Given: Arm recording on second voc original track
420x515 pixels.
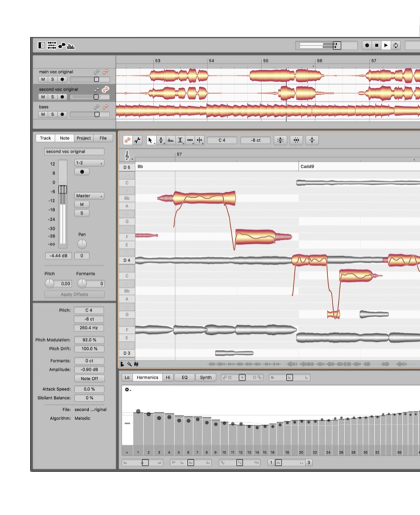Looking at the screenshot, I should pyautogui.click(x=63, y=97).
